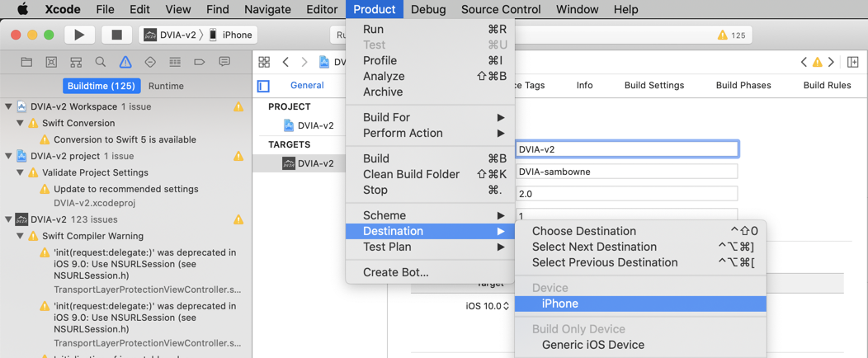Select Generic iOS Device destination
The image size is (868, 358).
(592, 345)
